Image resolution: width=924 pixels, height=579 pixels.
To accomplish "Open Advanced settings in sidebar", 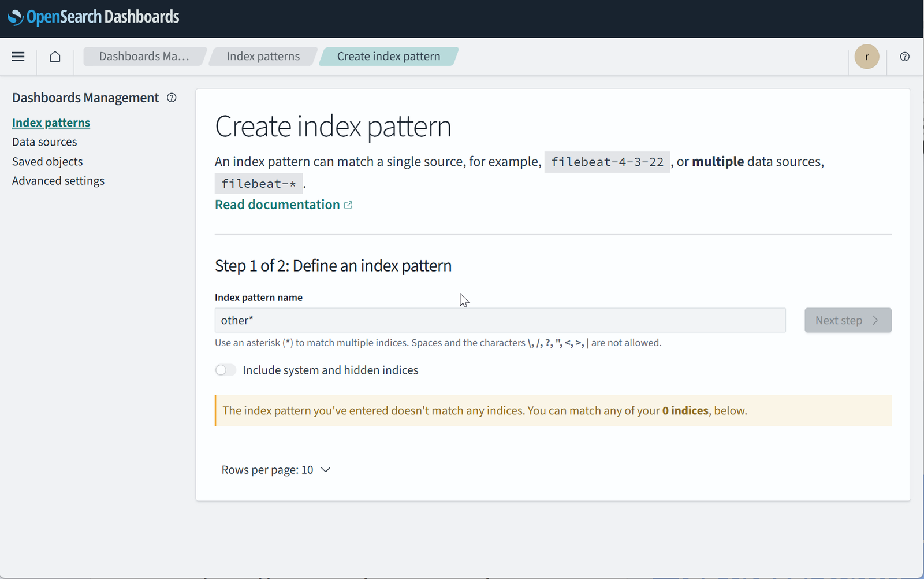I will (58, 181).
